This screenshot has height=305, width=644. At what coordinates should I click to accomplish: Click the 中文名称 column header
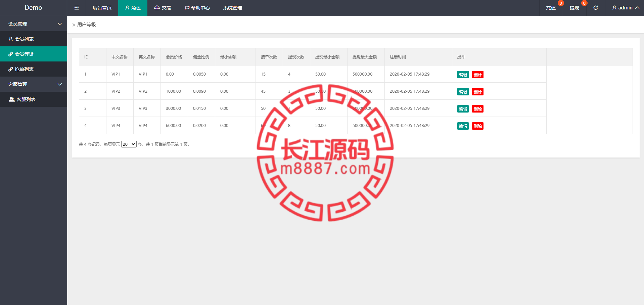point(120,57)
